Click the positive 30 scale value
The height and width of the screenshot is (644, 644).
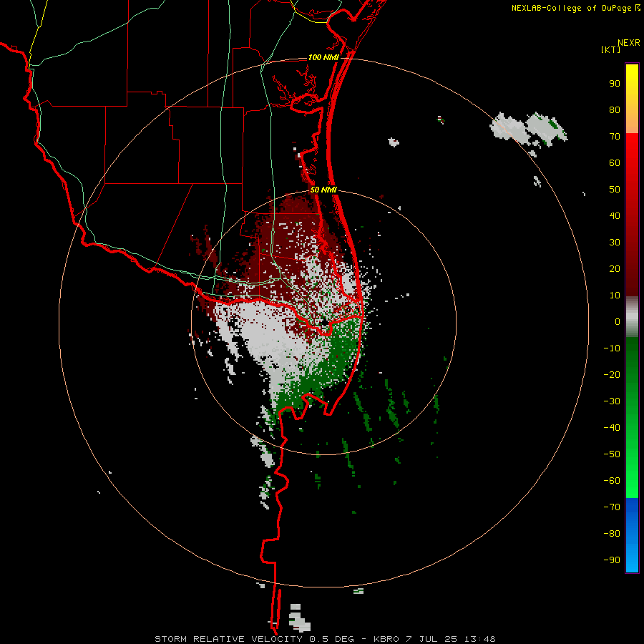(615, 243)
